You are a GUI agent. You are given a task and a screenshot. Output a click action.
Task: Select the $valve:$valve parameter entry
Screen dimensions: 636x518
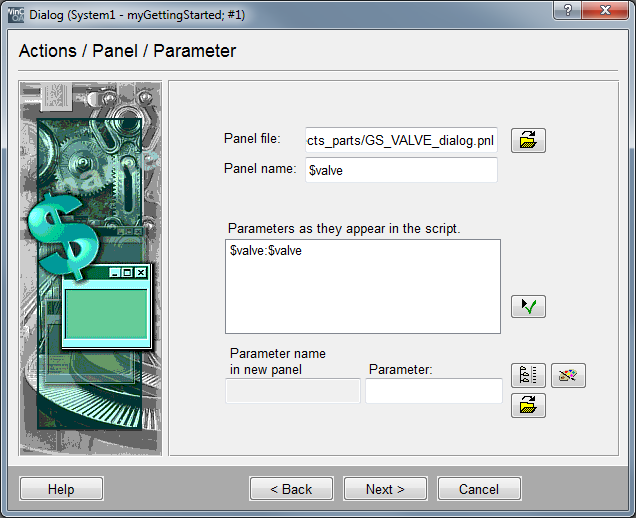(x=266, y=251)
